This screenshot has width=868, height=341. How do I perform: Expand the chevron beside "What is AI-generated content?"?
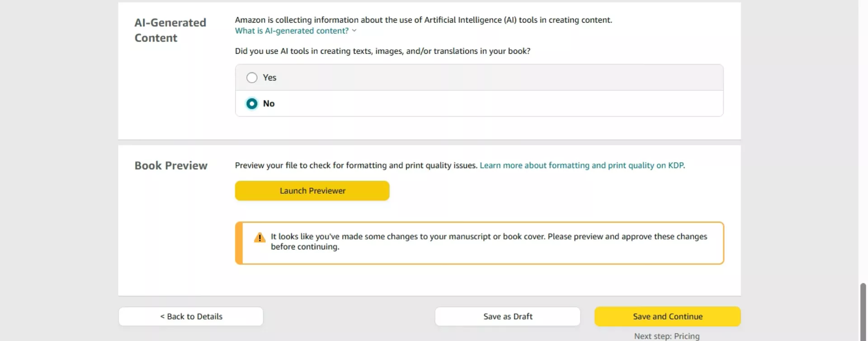tap(354, 31)
